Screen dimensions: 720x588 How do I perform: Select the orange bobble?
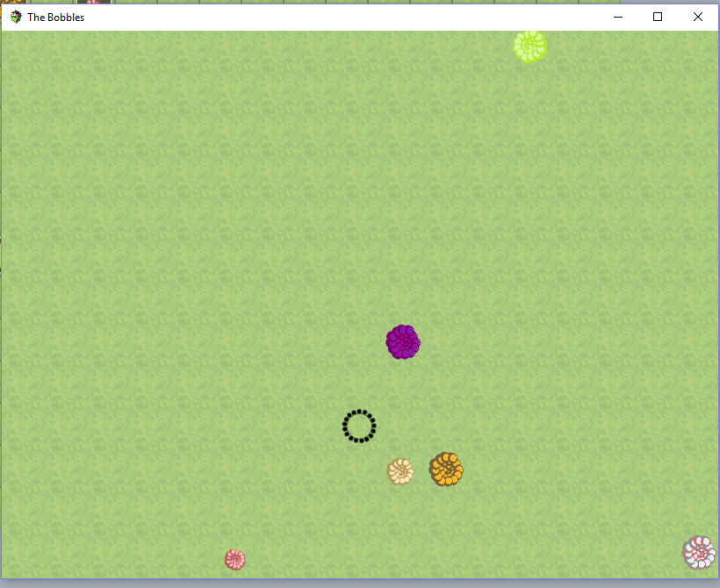[x=446, y=470]
